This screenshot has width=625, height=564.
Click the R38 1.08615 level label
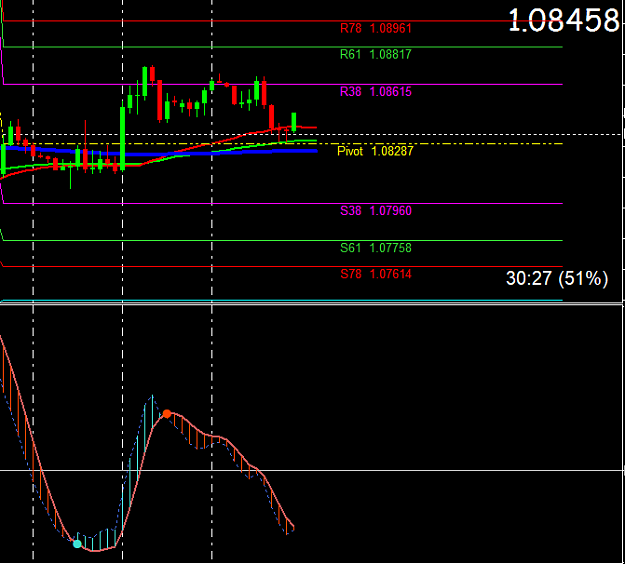pos(375,92)
